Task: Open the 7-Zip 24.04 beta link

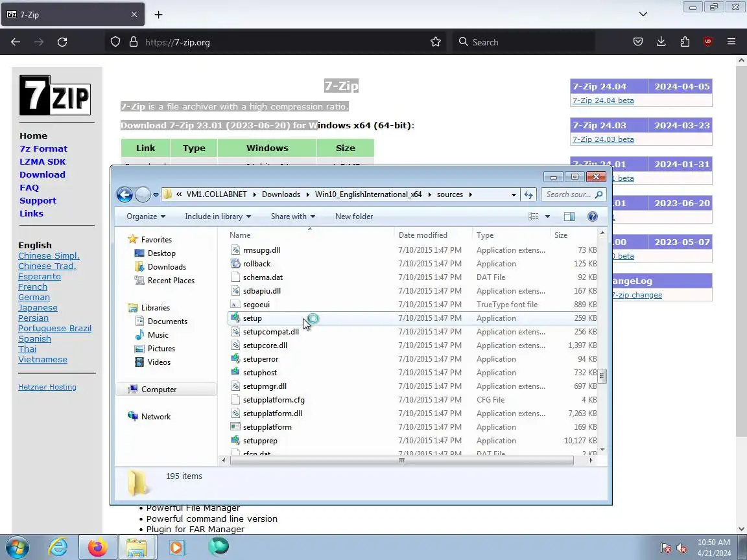Action: coord(603,100)
